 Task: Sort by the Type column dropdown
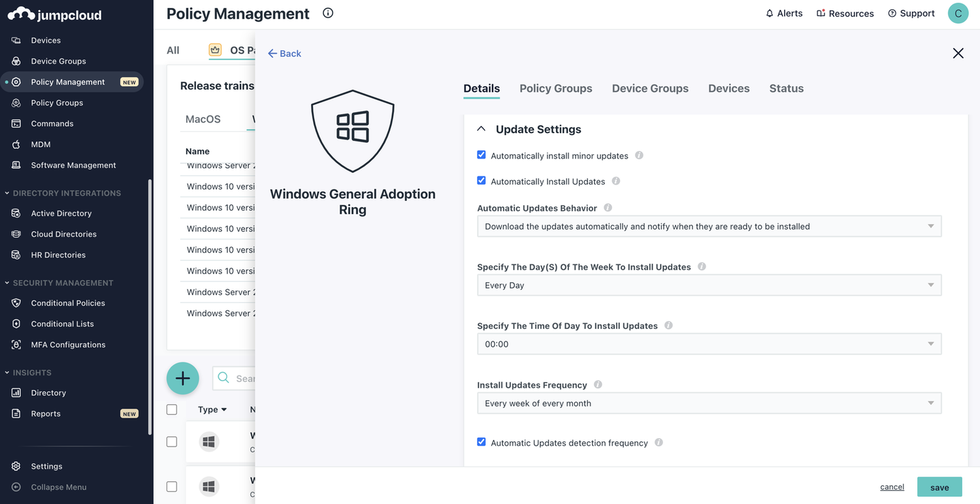212,409
